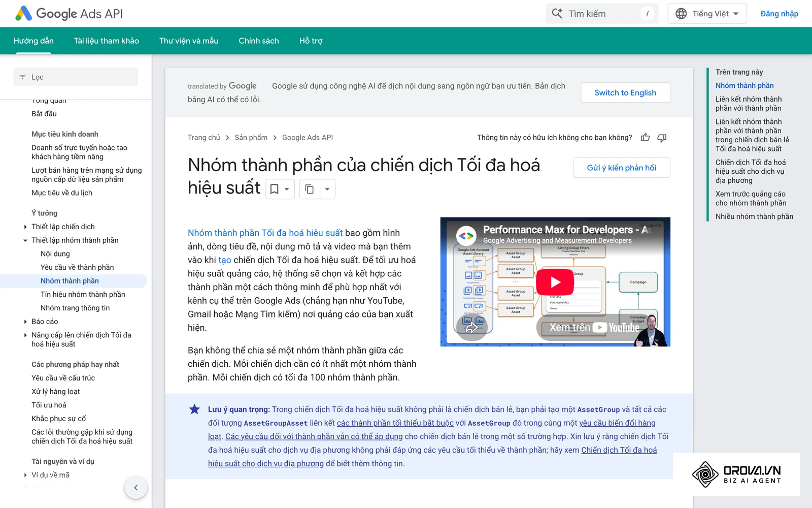Focus the Tìm kiếm search field
This screenshot has height=508, width=812.
(x=602, y=14)
